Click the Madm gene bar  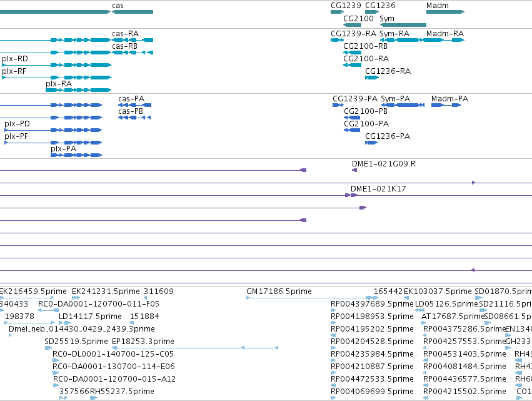[445, 12]
